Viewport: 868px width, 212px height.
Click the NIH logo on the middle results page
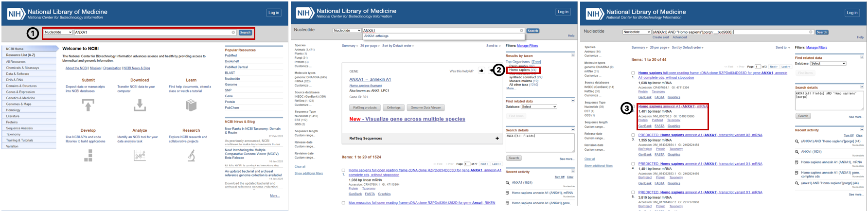coord(305,13)
